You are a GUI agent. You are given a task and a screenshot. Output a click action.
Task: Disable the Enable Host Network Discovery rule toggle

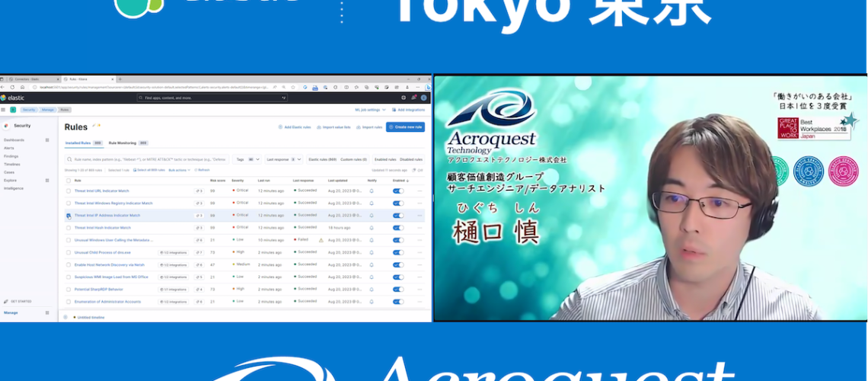tap(398, 264)
